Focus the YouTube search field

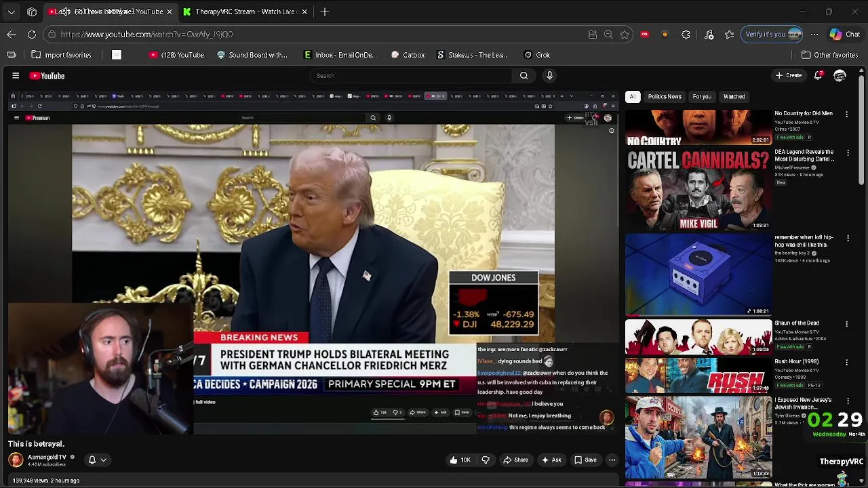(410, 76)
